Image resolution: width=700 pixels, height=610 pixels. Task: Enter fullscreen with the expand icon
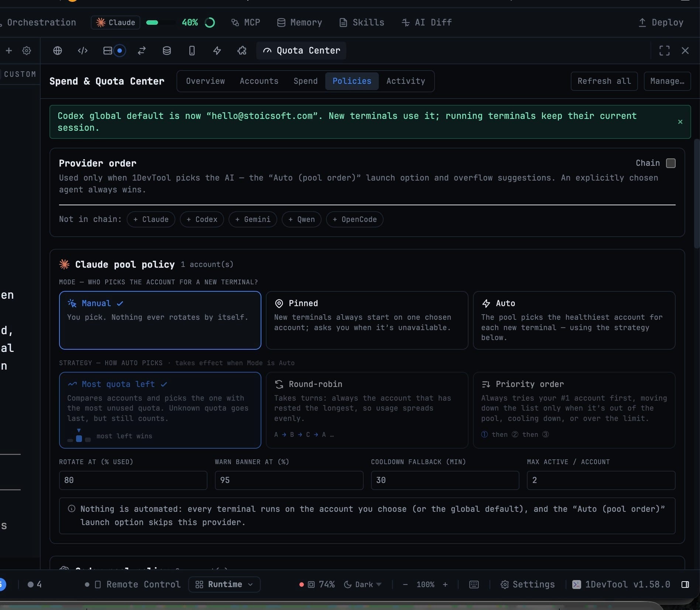(x=665, y=51)
